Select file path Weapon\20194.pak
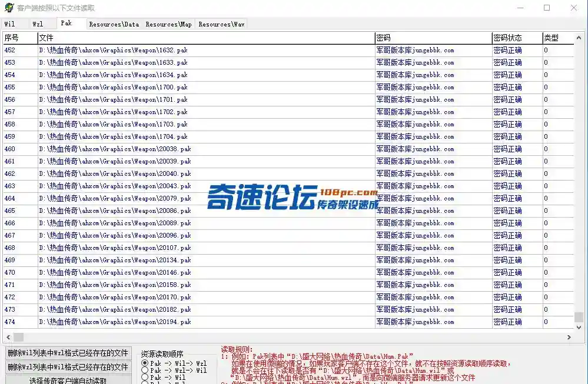588x384 pixels. [x=115, y=322]
